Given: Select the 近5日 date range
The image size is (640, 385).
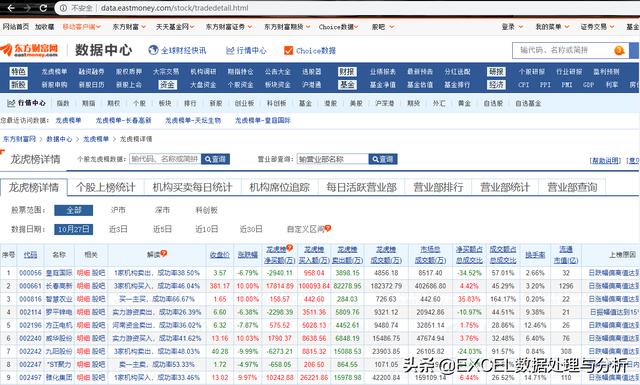Looking at the screenshot, I should [x=162, y=229].
